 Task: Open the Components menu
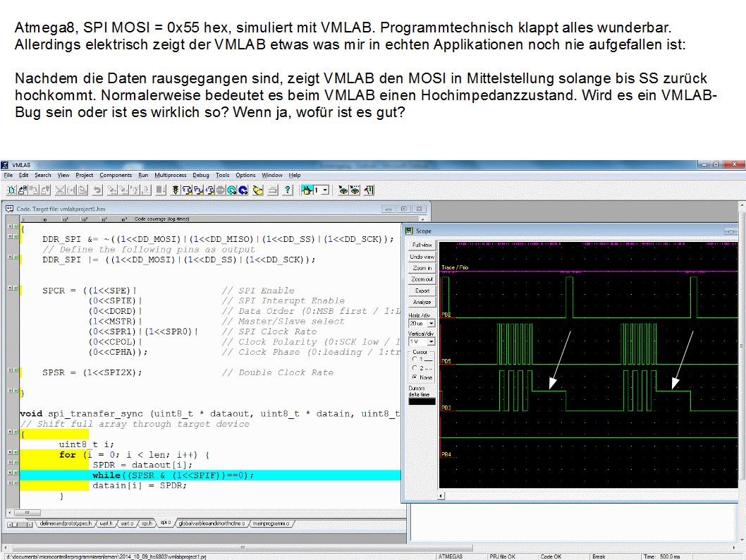(x=116, y=175)
